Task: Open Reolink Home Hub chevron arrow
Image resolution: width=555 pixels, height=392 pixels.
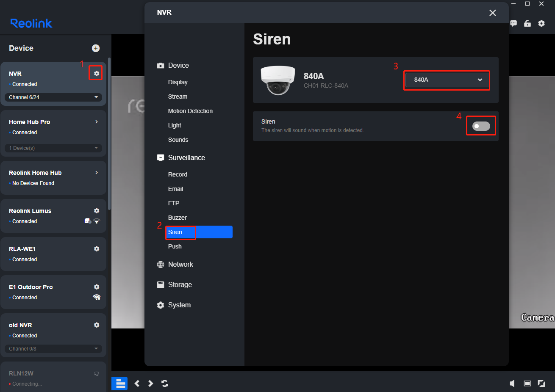Action: tap(97, 173)
